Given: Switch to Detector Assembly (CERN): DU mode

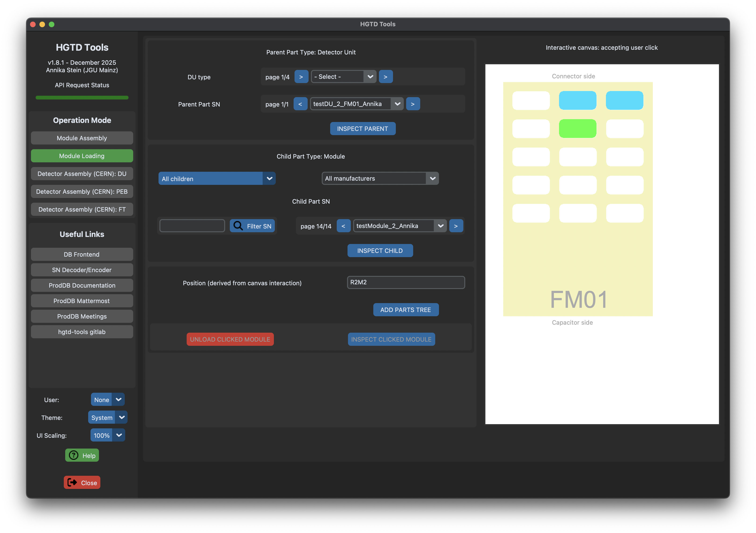Looking at the screenshot, I should (x=82, y=174).
